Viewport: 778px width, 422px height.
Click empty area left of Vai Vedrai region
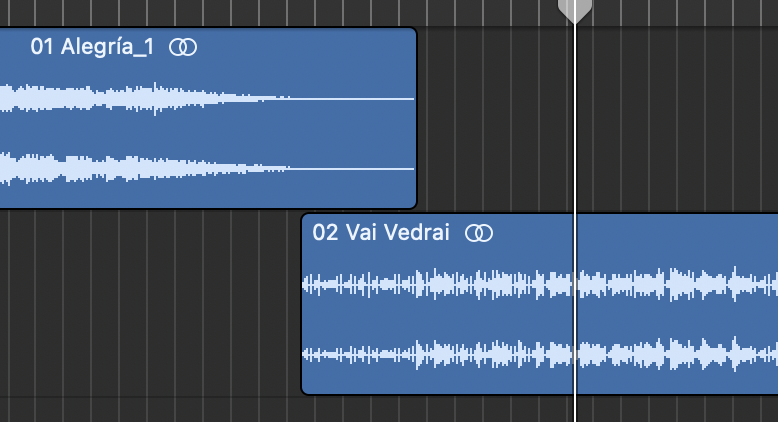150,300
